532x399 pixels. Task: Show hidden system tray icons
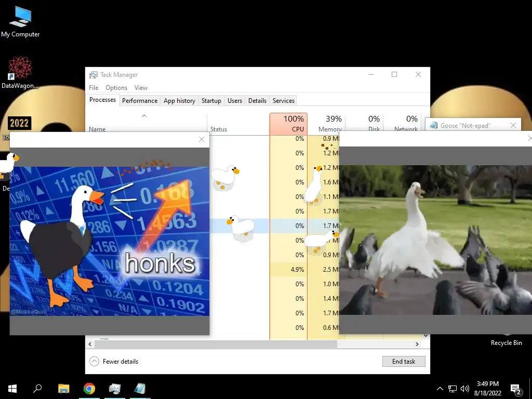click(440, 389)
